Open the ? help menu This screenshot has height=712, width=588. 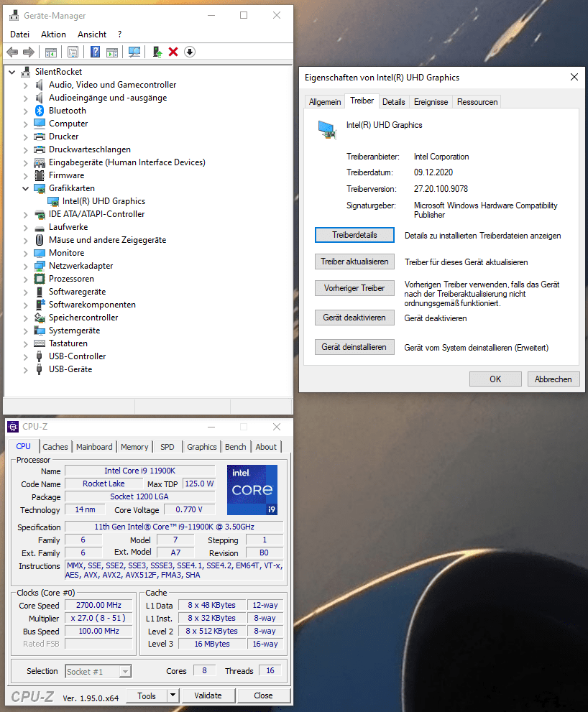(x=119, y=34)
